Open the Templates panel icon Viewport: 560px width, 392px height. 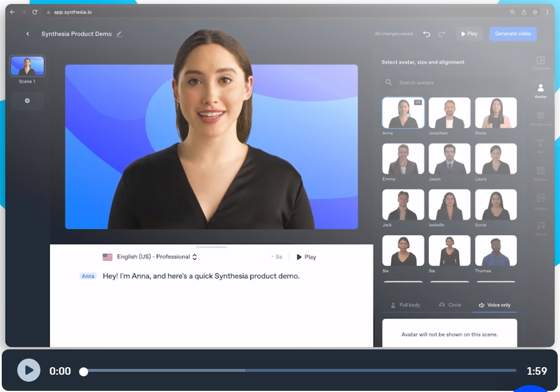(x=540, y=62)
